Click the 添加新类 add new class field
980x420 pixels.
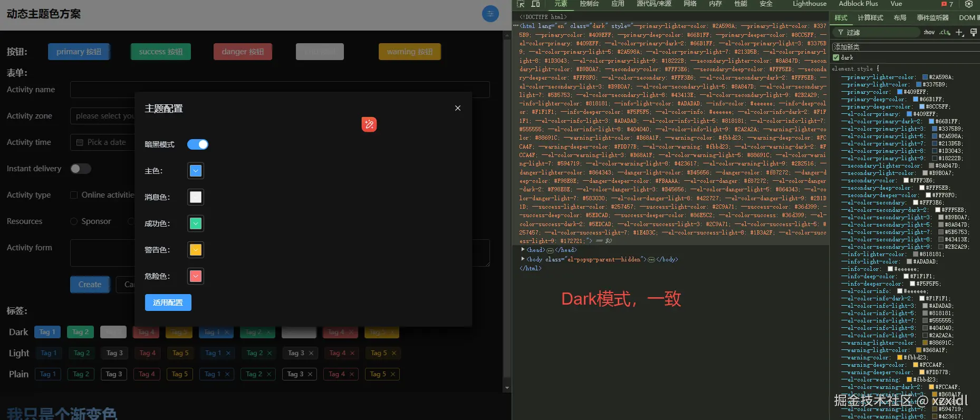pos(906,47)
